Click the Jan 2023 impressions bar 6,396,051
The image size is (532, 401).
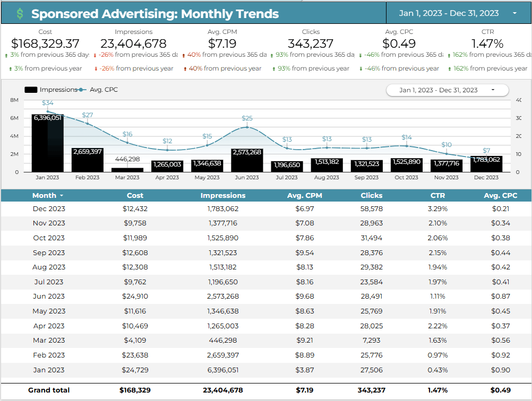pos(47,143)
